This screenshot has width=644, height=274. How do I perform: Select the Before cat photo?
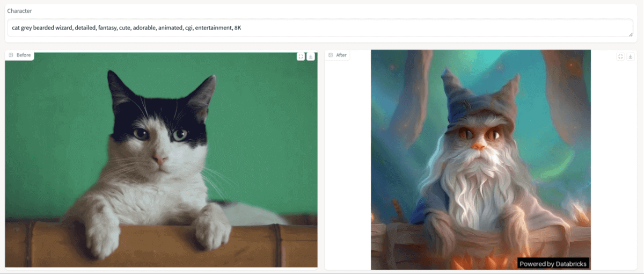click(x=161, y=160)
